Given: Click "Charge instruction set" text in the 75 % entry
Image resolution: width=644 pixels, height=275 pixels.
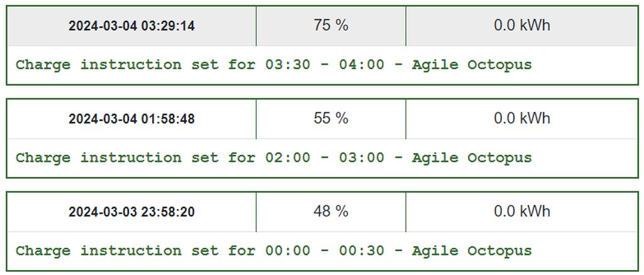Looking at the screenshot, I should click(117, 65).
